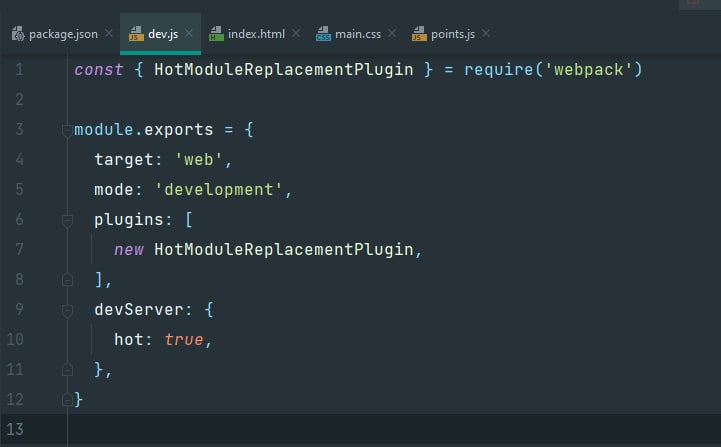Click the 'require' call on line 1
This screenshot has height=447, width=721.
pyautogui.click(x=498, y=70)
